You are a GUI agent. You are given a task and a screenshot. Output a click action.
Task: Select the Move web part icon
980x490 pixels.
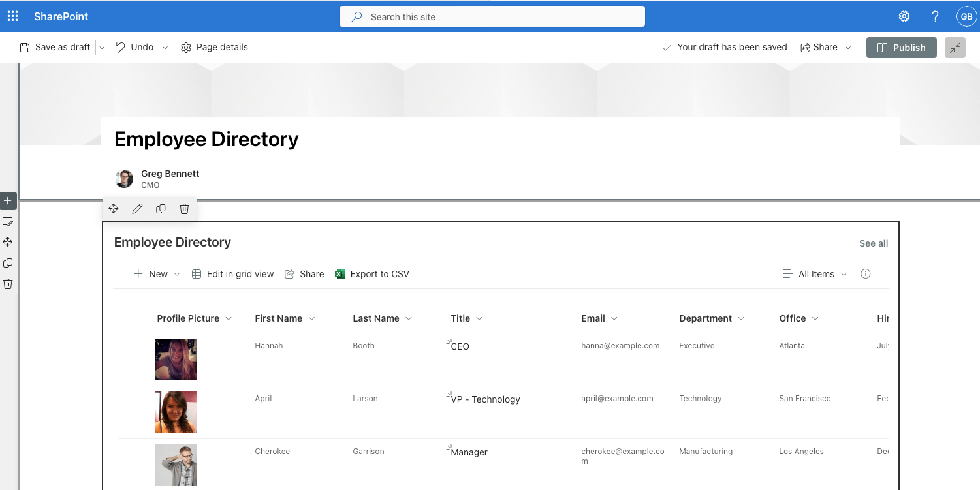pyautogui.click(x=113, y=208)
